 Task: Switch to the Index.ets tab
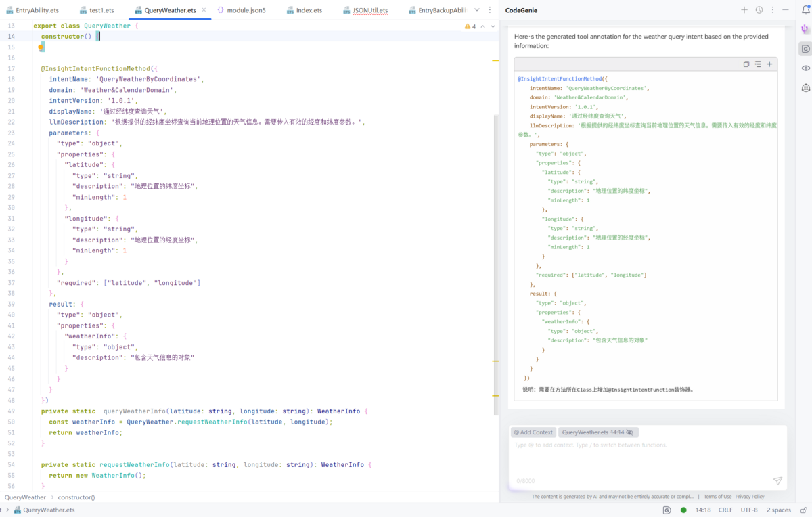pos(309,10)
